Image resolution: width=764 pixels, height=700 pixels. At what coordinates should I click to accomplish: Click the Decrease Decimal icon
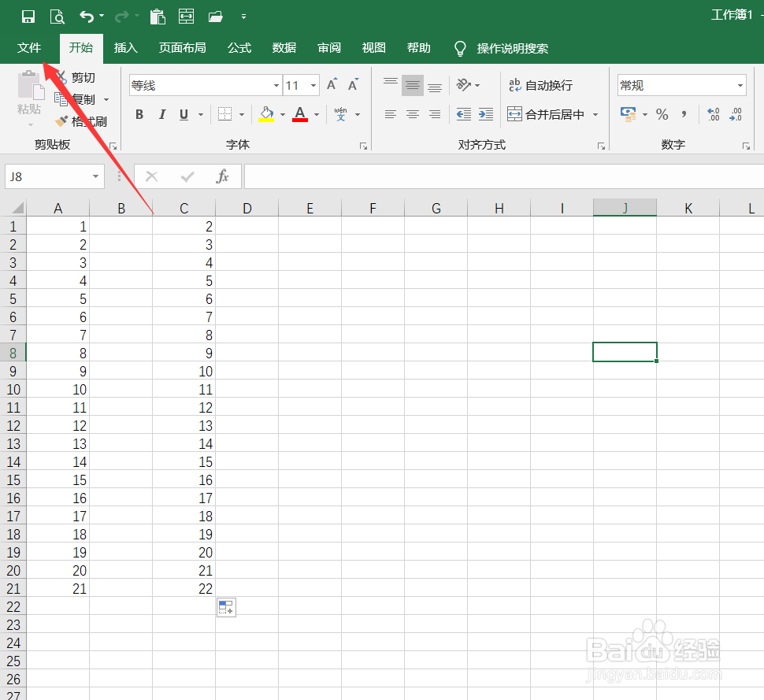click(x=736, y=114)
